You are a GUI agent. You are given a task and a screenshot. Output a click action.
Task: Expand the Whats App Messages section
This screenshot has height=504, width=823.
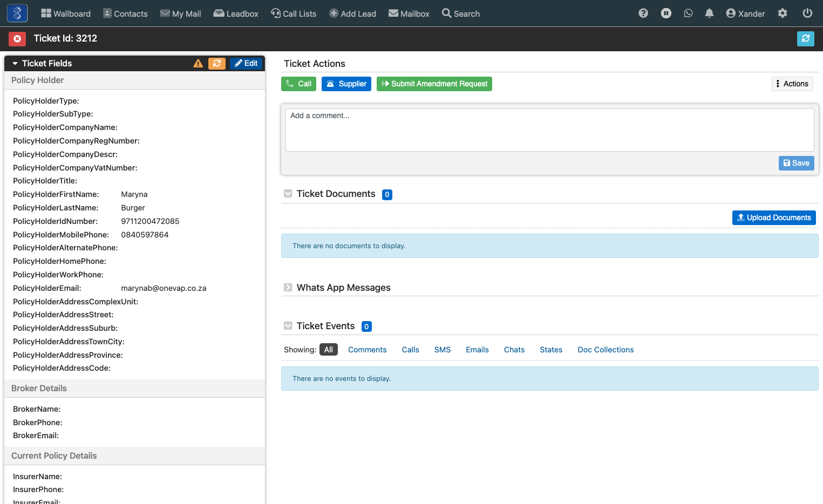click(x=288, y=288)
